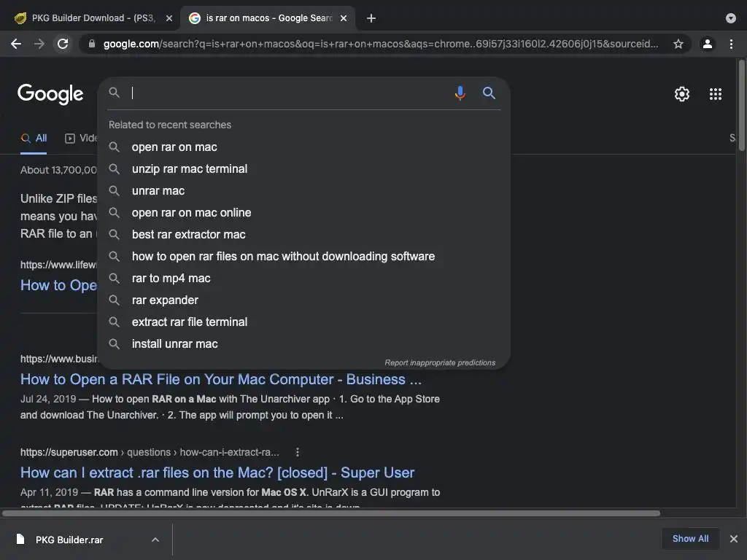Open Business Insider 'How to Open a RAR File' result
Image resolution: width=747 pixels, height=560 pixels.
[220, 379]
